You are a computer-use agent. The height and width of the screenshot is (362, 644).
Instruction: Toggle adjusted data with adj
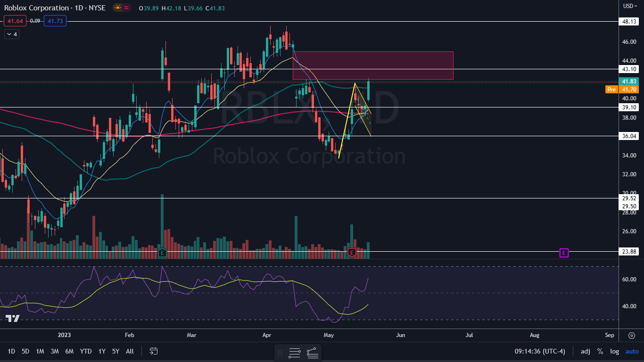585,351
